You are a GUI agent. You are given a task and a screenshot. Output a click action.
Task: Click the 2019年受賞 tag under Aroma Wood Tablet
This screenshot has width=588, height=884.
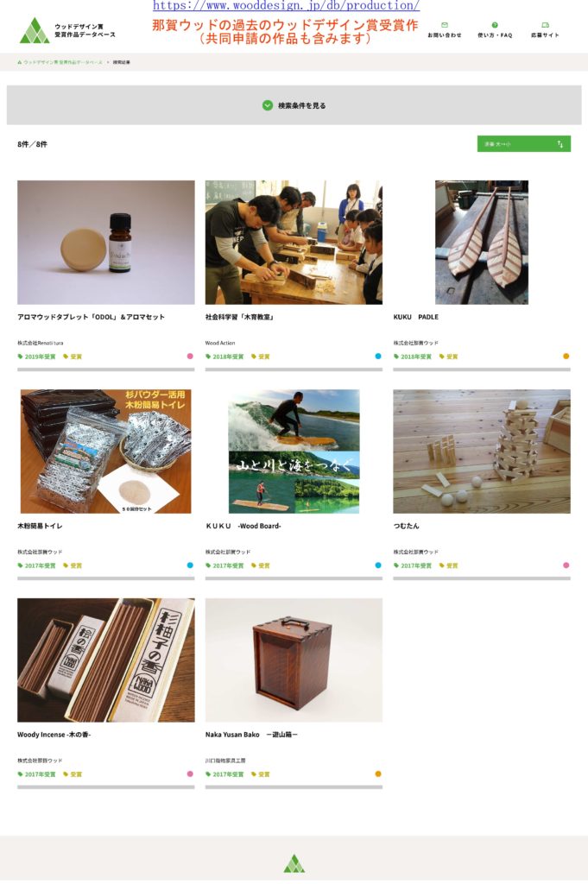(36, 357)
